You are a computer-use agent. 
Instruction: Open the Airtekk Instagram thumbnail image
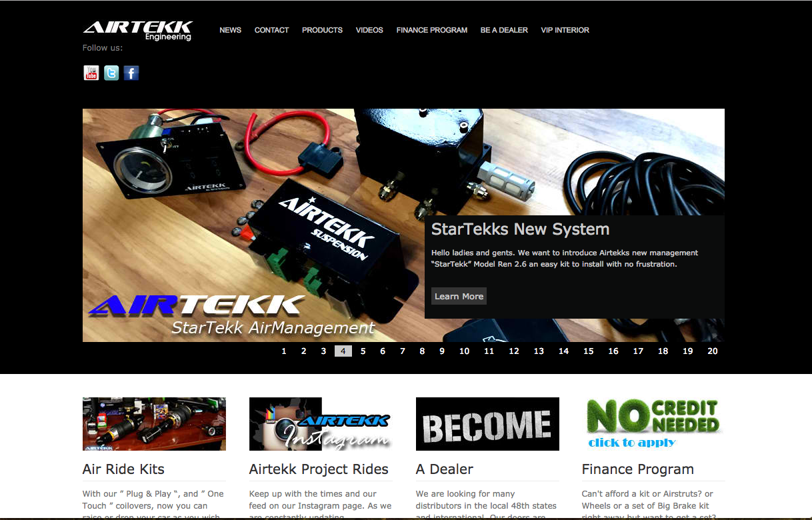click(321, 424)
